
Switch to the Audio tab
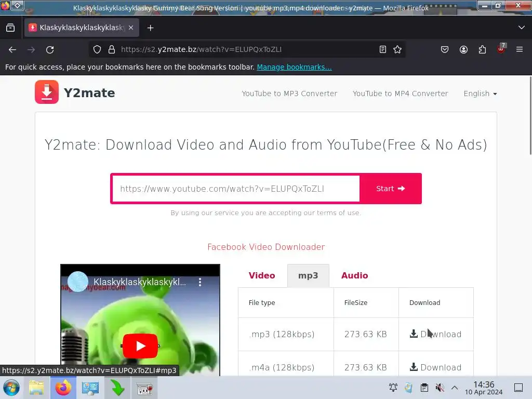354,275
